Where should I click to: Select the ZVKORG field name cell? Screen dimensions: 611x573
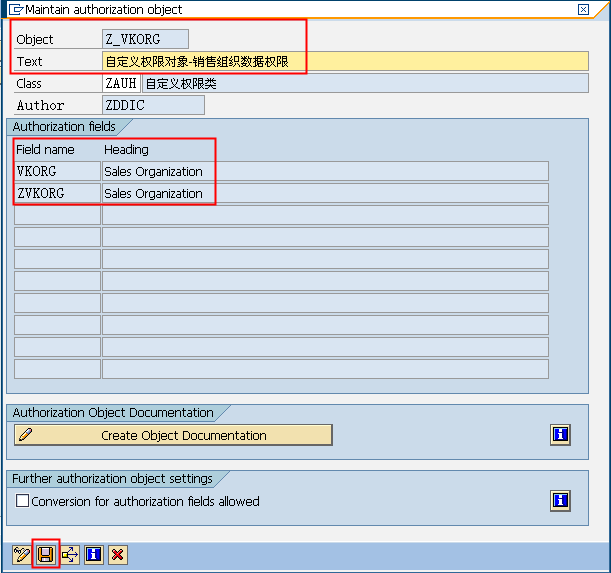(57, 193)
